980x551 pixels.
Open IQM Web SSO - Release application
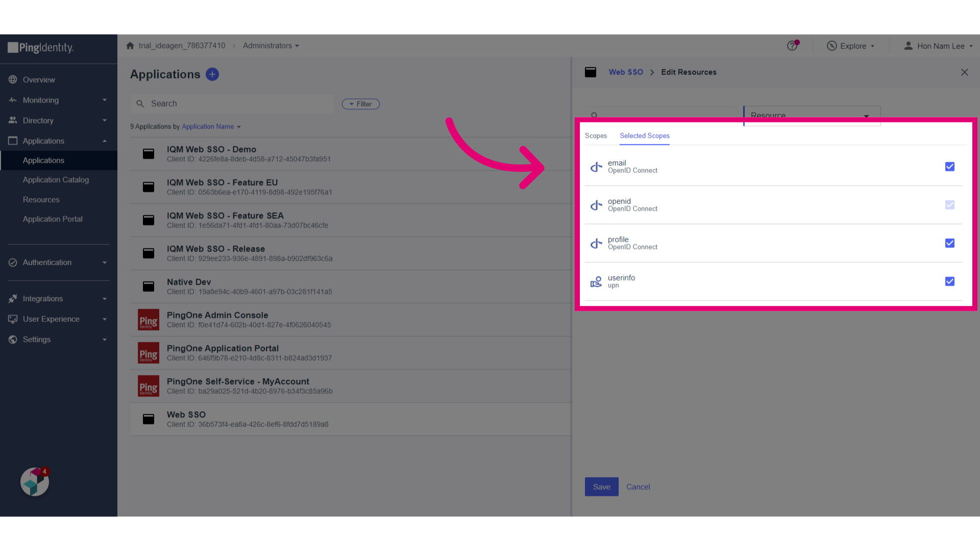(x=350, y=253)
